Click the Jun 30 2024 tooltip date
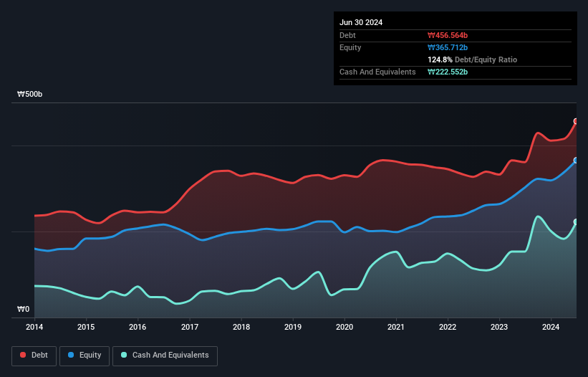Screen dimensions: 588x377 coord(361,22)
